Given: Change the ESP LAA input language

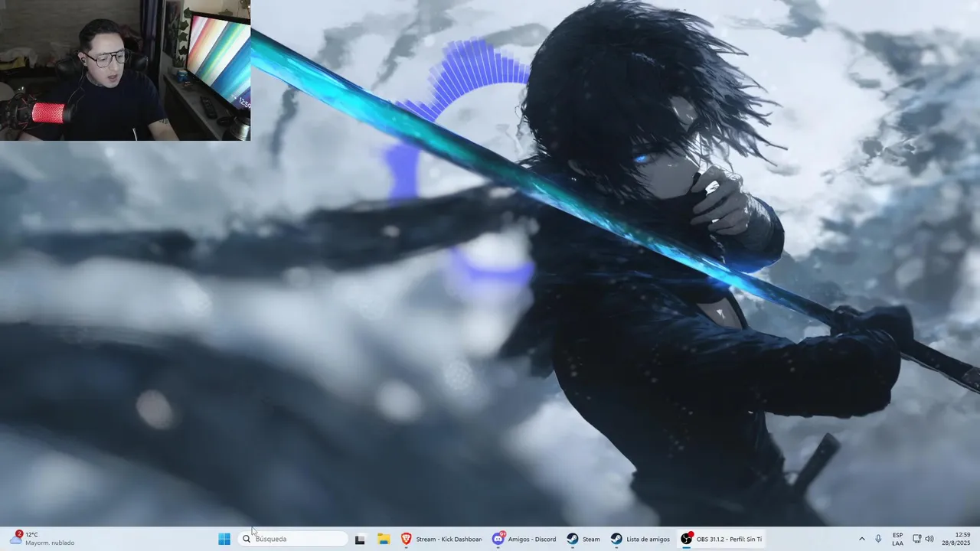Looking at the screenshot, I should pyautogui.click(x=897, y=539).
